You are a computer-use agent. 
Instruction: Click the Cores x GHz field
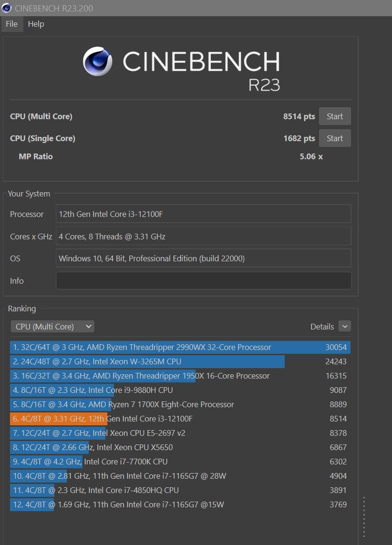click(203, 236)
